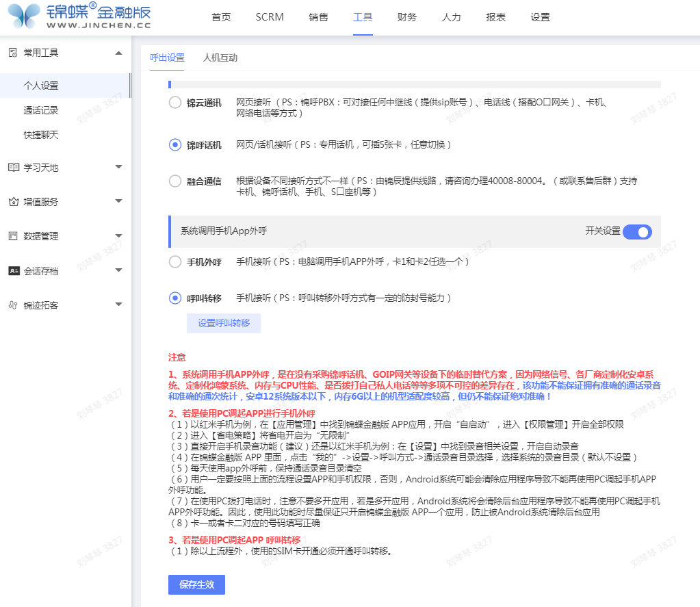The height and width of the screenshot is (607, 700).
Task: Open the 销售 top menu
Action: (x=318, y=17)
